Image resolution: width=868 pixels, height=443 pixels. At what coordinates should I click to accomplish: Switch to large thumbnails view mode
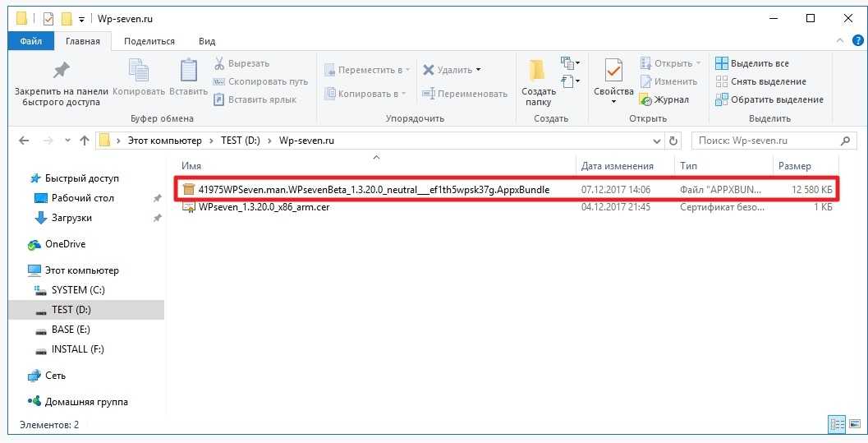(x=853, y=424)
